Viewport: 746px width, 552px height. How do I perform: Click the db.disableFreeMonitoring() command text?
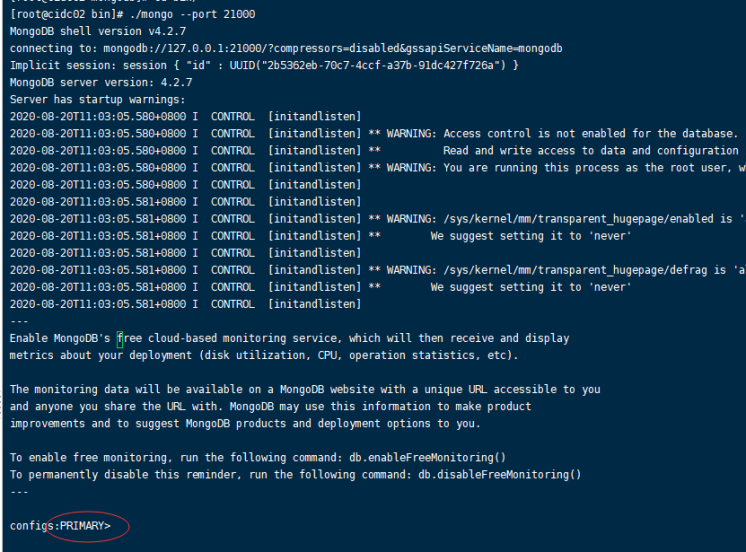[499, 474]
